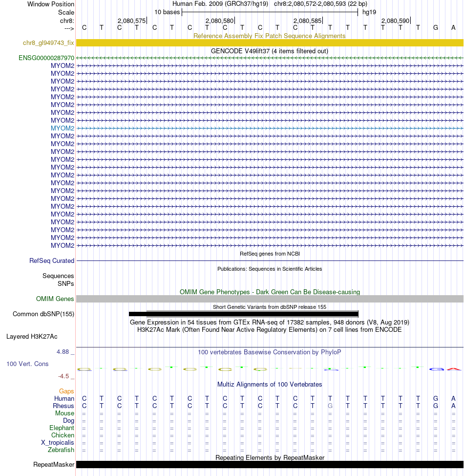Image resolution: width=464 pixels, height=476 pixels.
Task: Click the black RepeatMasker track bar
Action: pyautogui.click(x=270, y=464)
